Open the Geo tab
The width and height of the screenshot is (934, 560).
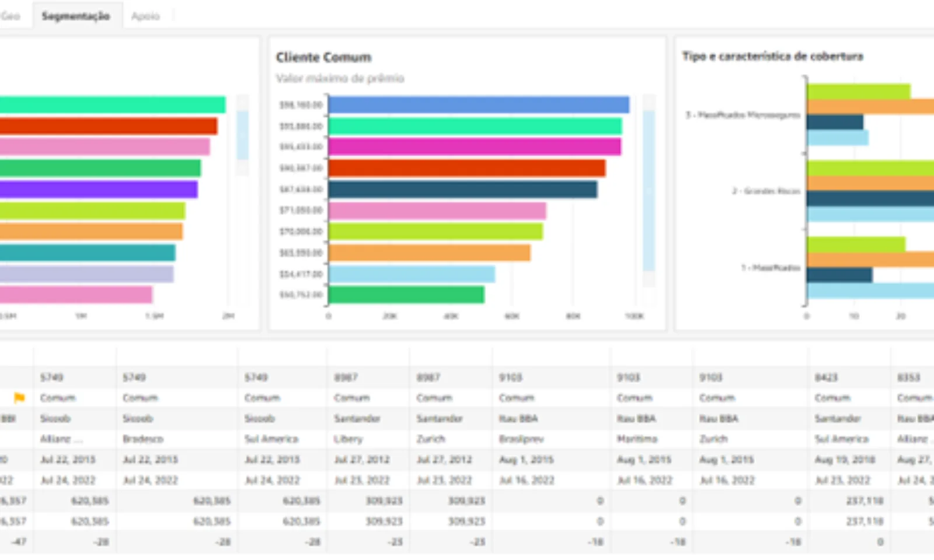coord(10,16)
